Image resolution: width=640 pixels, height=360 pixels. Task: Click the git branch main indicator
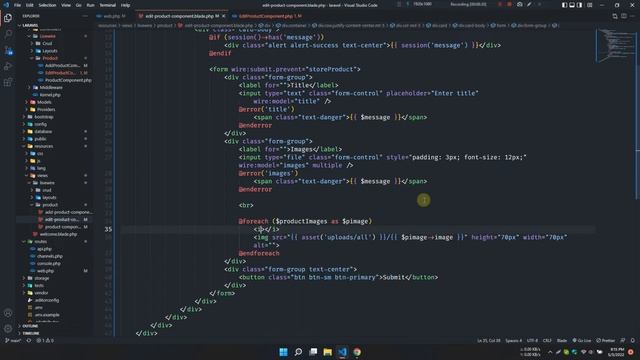(x=13, y=340)
